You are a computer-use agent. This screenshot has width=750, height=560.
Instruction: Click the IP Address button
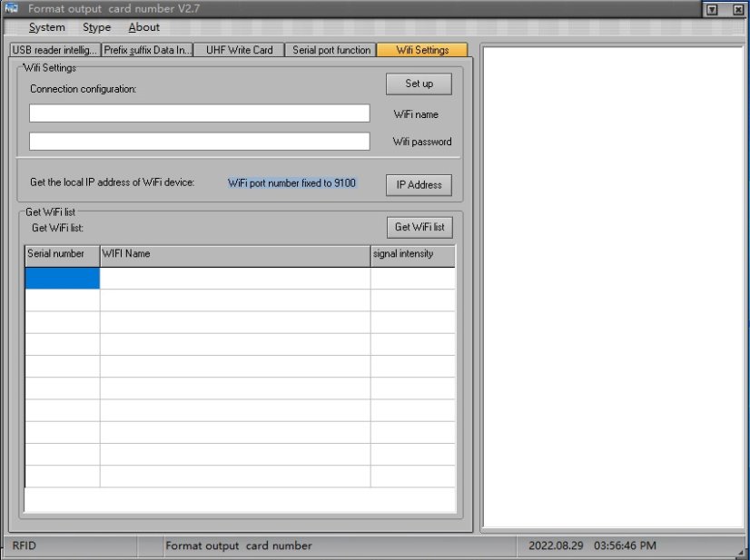click(x=419, y=184)
